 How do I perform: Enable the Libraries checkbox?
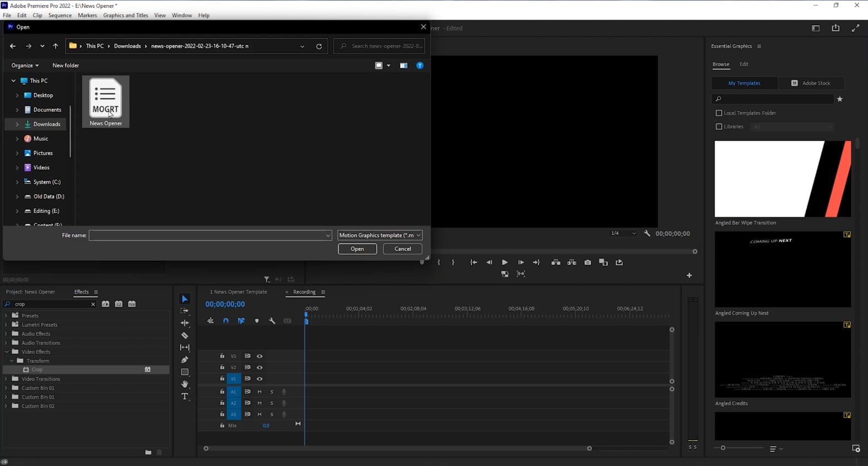pyautogui.click(x=719, y=127)
